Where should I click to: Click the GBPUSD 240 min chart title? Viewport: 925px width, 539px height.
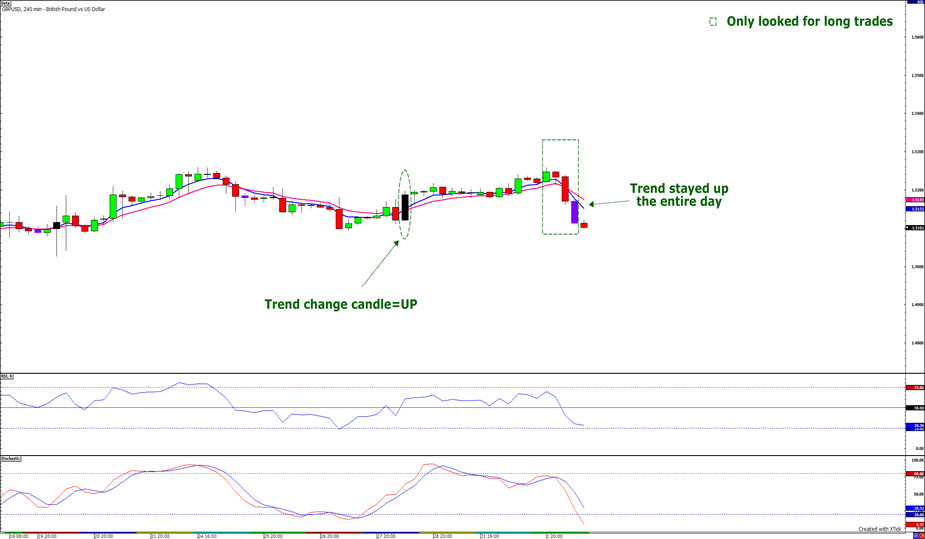[x=54, y=9]
